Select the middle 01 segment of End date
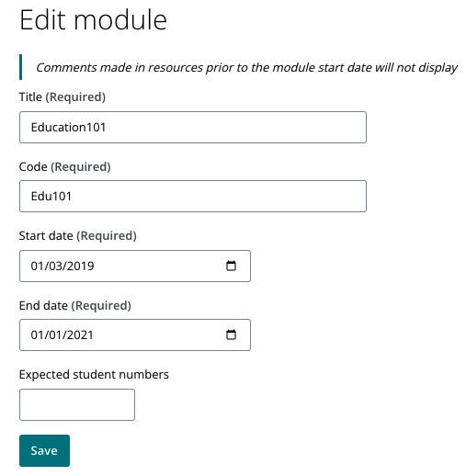Image resolution: width=466 pixels, height=476 pixels. tap(56, 334)
